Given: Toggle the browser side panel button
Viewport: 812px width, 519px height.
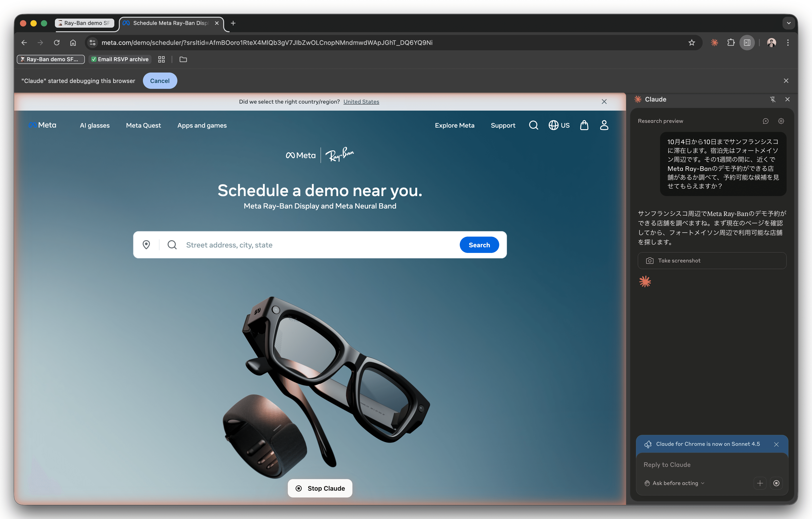Looking at the screenshot, I should 747,42.
